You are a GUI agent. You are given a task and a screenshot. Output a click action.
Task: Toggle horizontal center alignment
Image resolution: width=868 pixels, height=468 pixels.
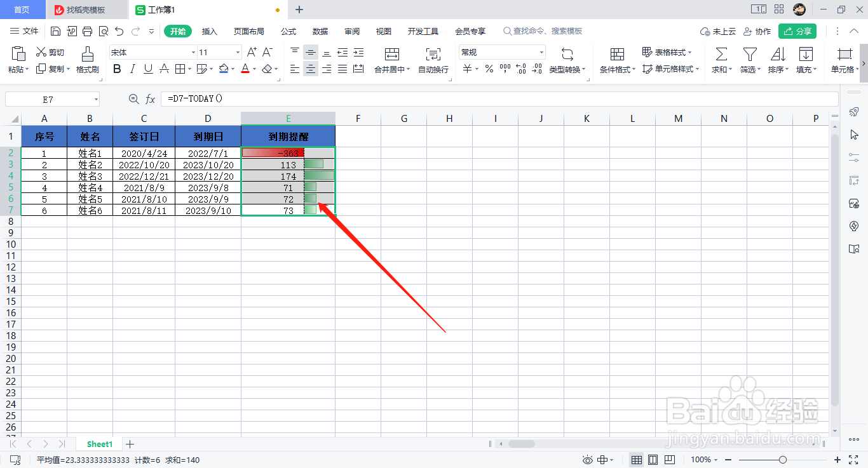[311, 69]
